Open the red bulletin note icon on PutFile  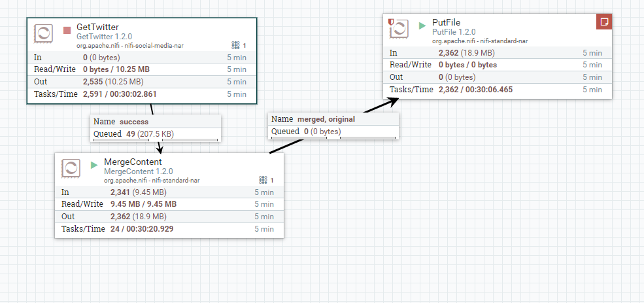pos(604,22)
